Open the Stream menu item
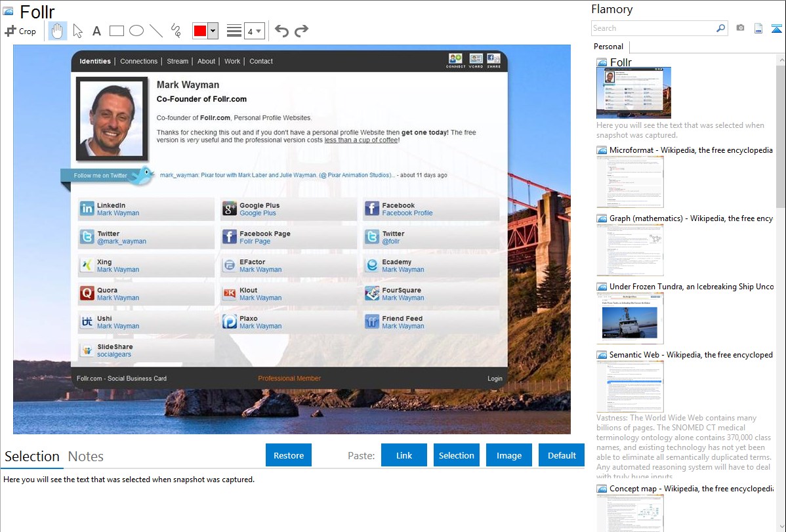This screenshot has width=786, height=532. pyautogui.click(x=177, y=61)
